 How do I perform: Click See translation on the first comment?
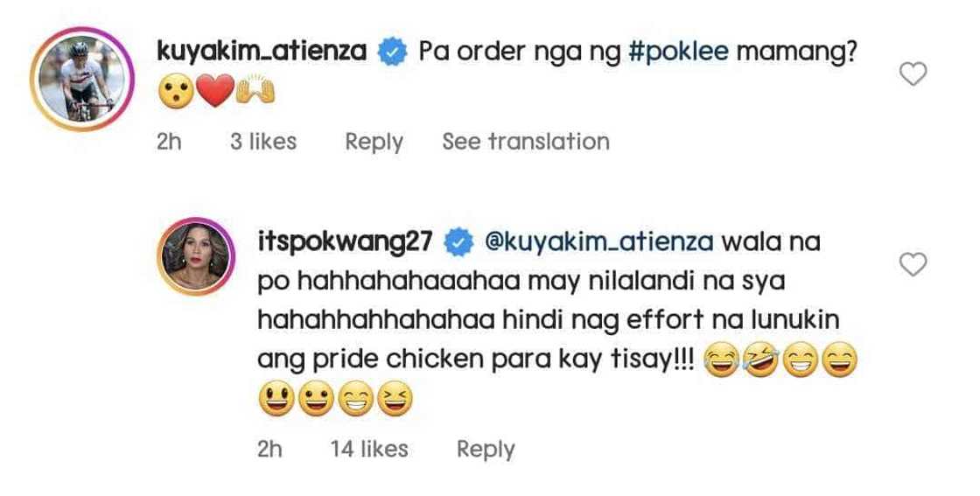point(525,142)
